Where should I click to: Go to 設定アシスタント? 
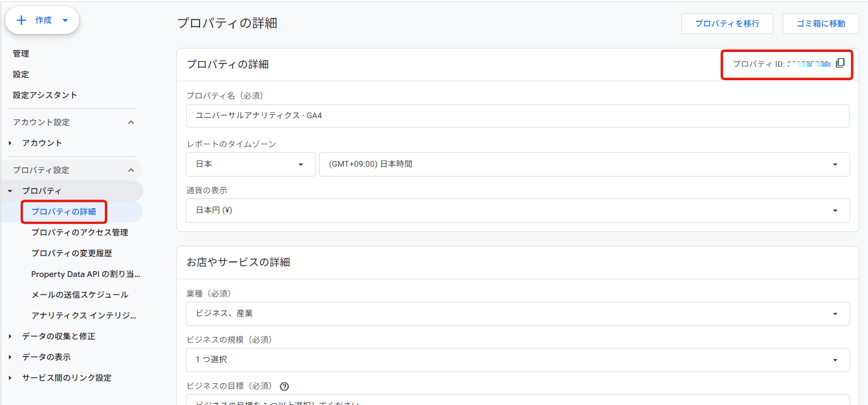point(45,95)
